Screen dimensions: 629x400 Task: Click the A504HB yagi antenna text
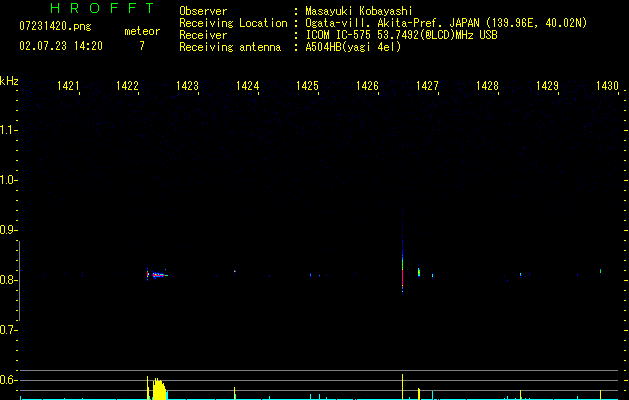(x=353, y=47)
